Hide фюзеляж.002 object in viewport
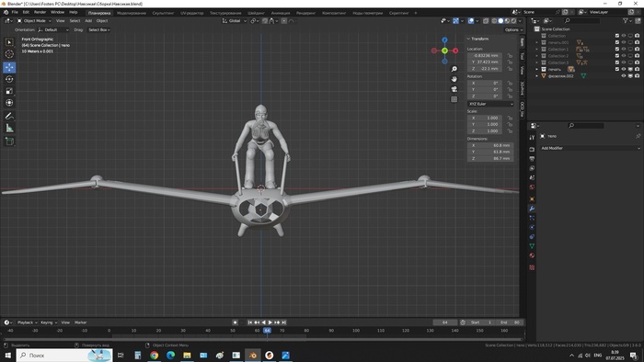 point(624,76)
